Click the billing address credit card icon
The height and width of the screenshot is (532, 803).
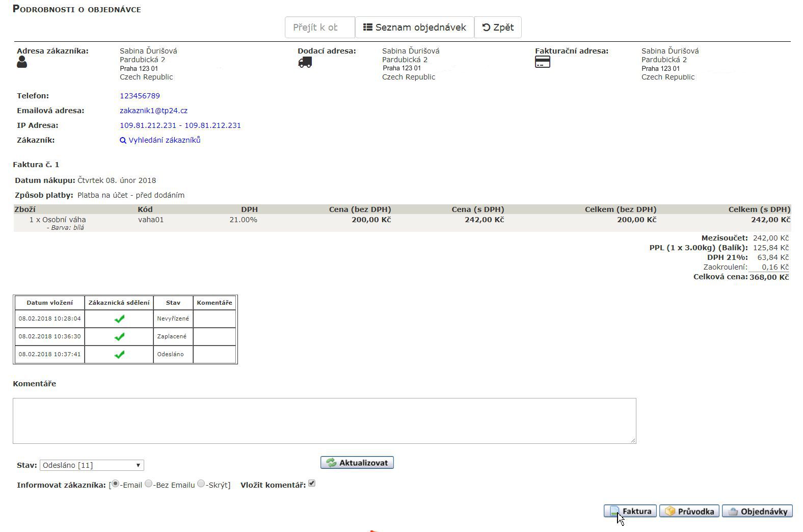[542, 62]
